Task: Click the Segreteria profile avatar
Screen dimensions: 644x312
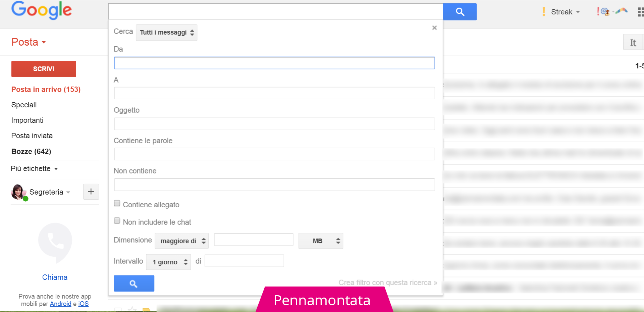Action: (18, 192)
